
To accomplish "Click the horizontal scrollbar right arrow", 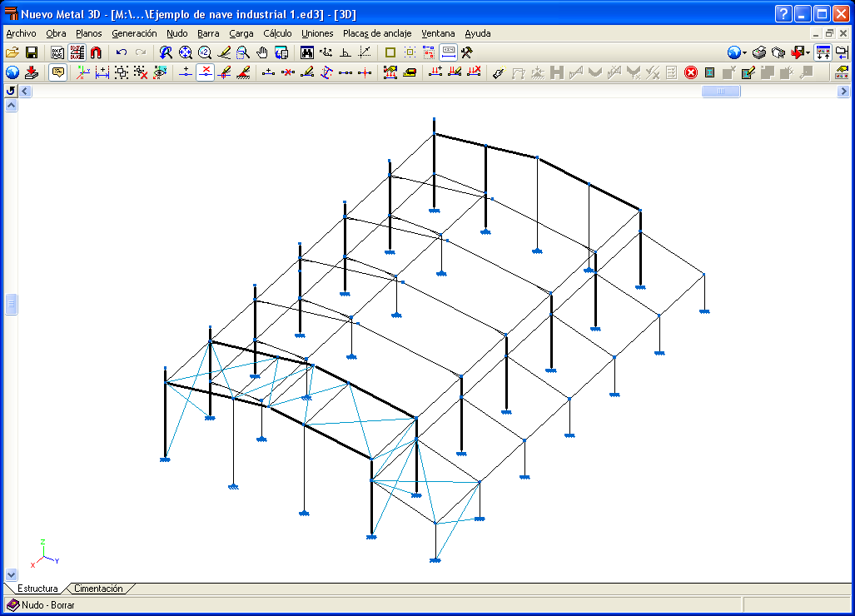I will [x=843, y=91].
